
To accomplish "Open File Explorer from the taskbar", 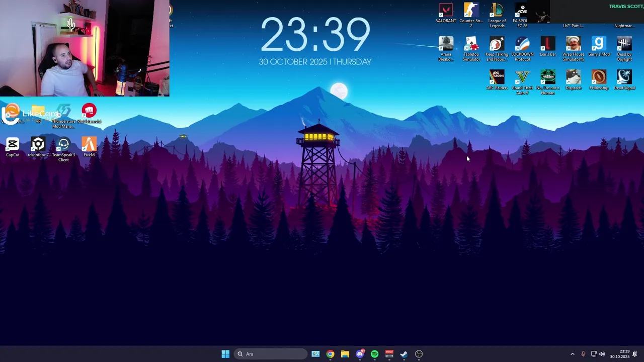I will point(345,354).
